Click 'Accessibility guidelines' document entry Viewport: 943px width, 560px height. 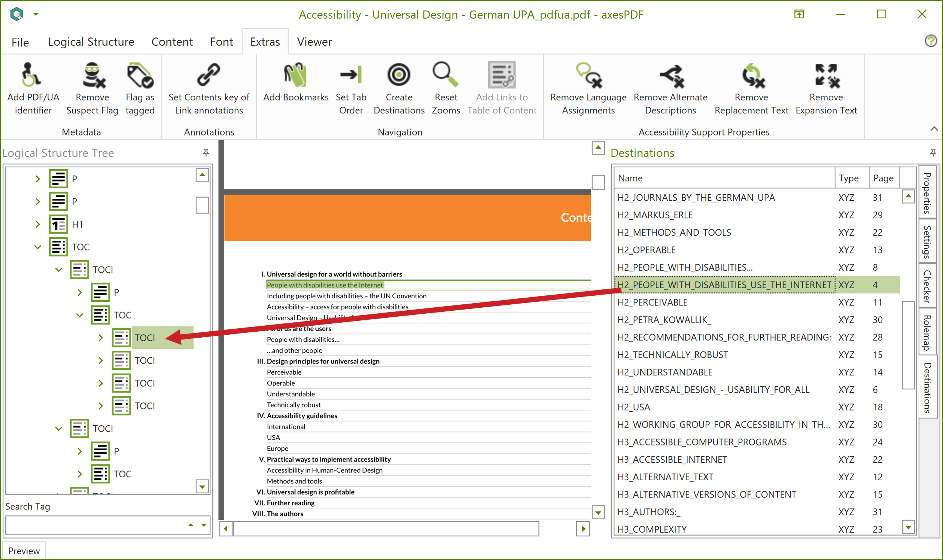tap(302, 416)
